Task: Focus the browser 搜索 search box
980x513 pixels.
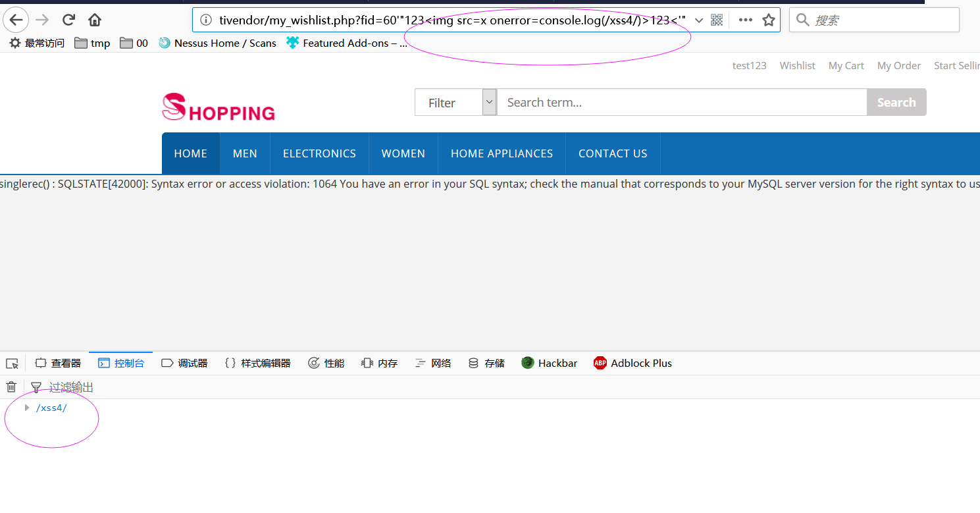Action: pyautogui.click(x=875, y=20)
